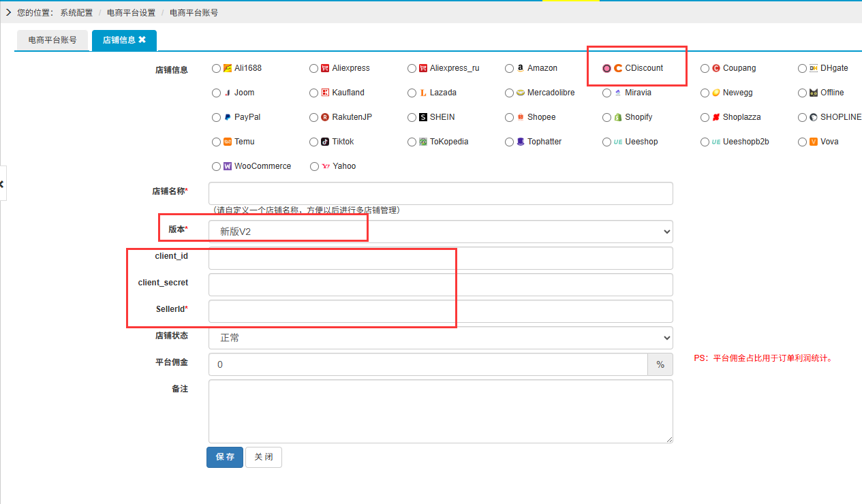Screen dimensions: 862x504
Task: Click the RakutenJP logo icon
Action: [325, 117]
